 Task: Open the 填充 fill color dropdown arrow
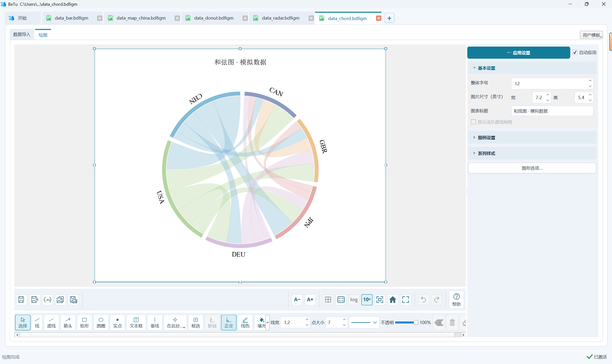click(x=267, y=322)
